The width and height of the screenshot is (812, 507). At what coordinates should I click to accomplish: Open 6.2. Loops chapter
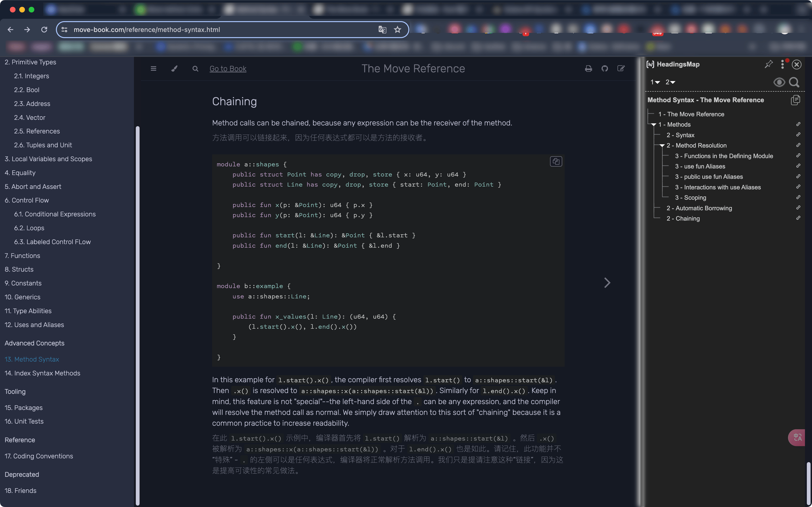(x=29, y=228)
